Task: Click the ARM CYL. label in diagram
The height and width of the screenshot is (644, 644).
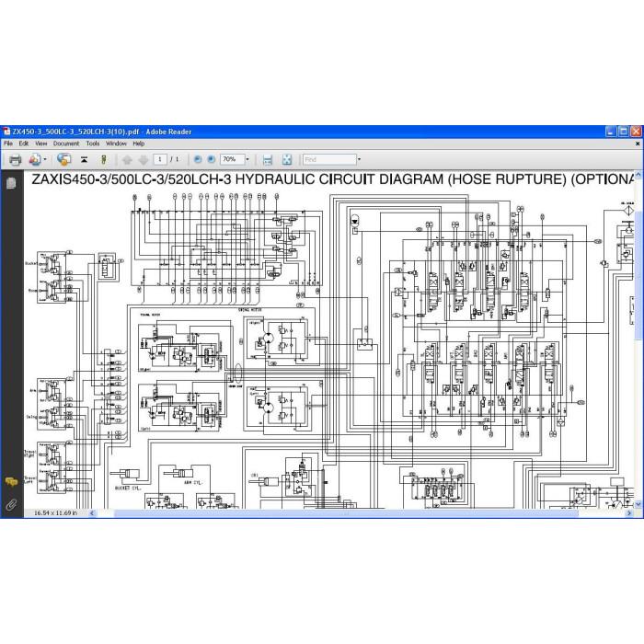Action: tap(192, 483)
